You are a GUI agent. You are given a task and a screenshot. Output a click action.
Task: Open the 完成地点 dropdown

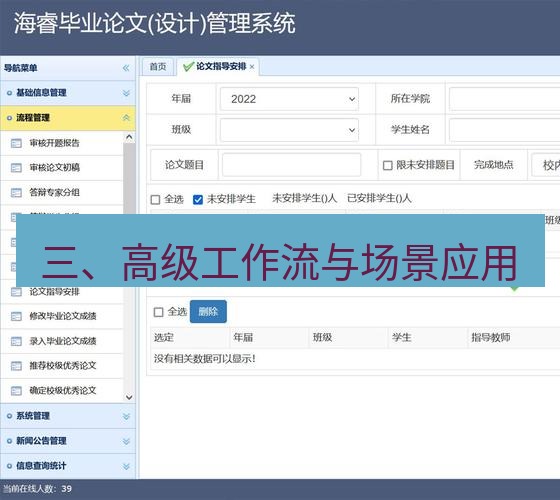546,165
